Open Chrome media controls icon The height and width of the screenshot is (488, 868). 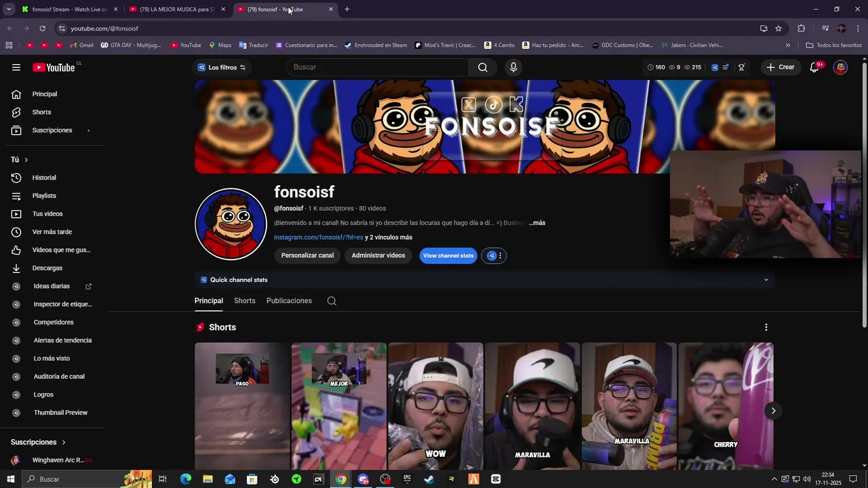tap(825, 28)
